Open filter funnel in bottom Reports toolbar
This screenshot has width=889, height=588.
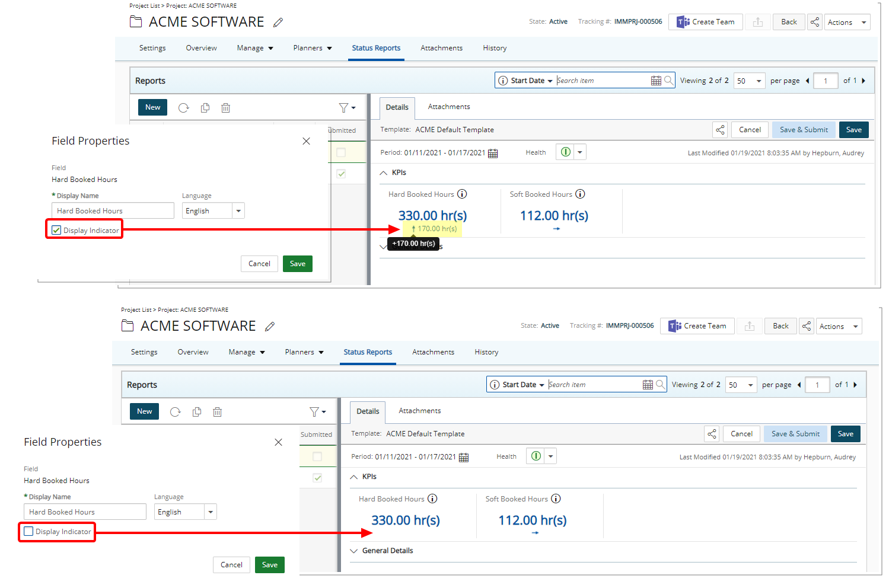[x=318, y=411]
